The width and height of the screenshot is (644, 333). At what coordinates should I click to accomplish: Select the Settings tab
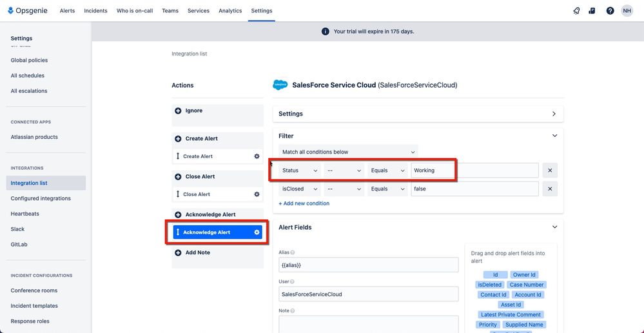click(x=262, y=11)
